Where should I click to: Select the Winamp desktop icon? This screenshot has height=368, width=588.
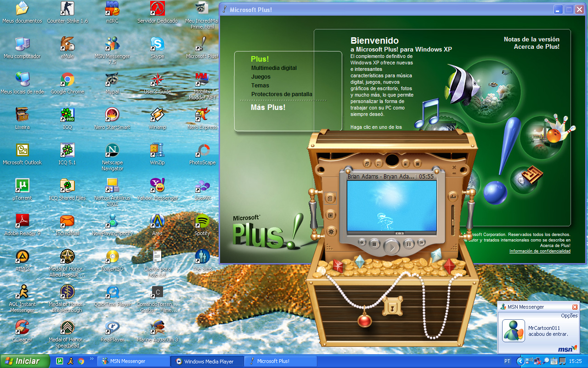(158, 119)
